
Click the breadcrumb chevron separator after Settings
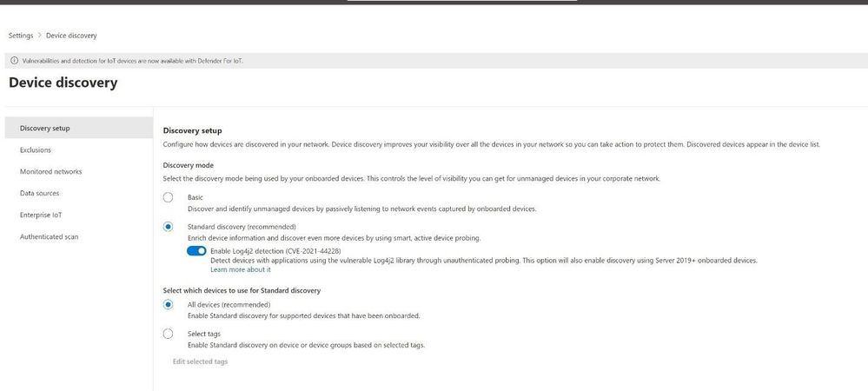point(39,36)
